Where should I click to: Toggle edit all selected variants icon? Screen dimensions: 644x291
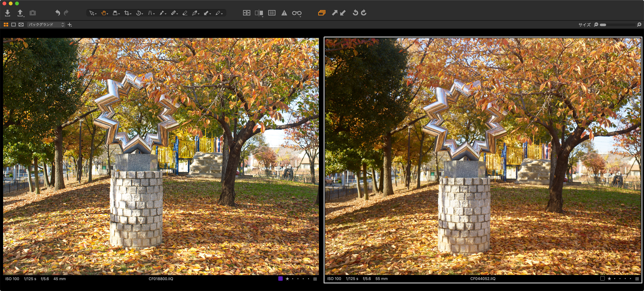pyautogui.click(x=321, y=13)
